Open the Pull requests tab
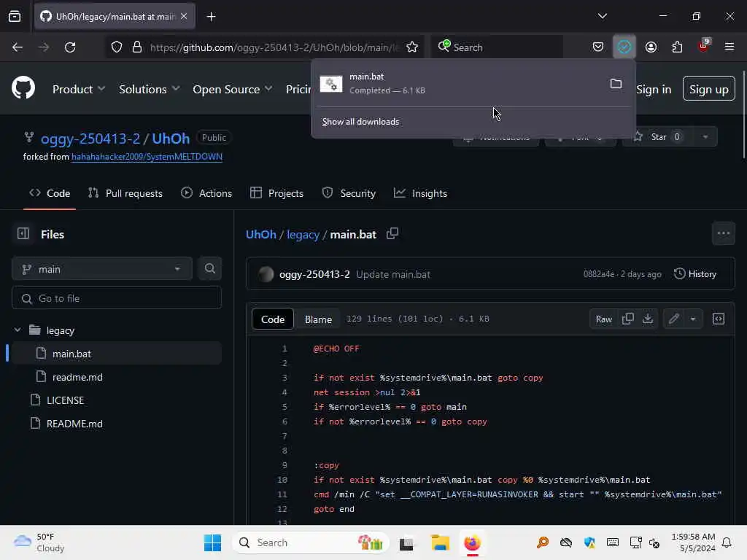 [x=125, y=193]
